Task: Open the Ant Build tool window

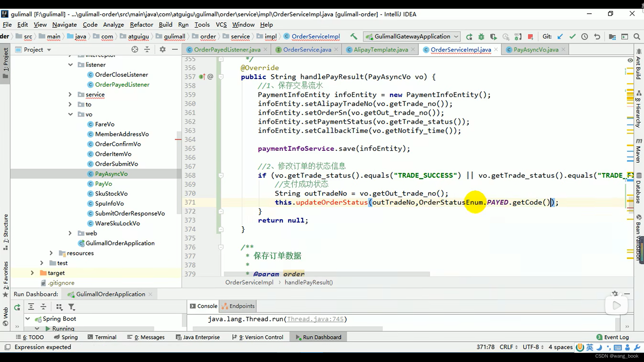Action: click(x=639, y=64)
